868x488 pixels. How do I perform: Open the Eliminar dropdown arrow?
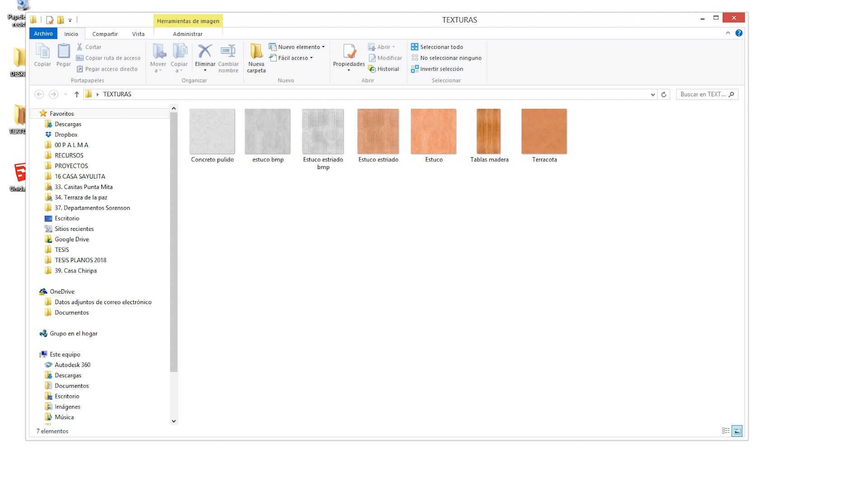click(205, 70)
